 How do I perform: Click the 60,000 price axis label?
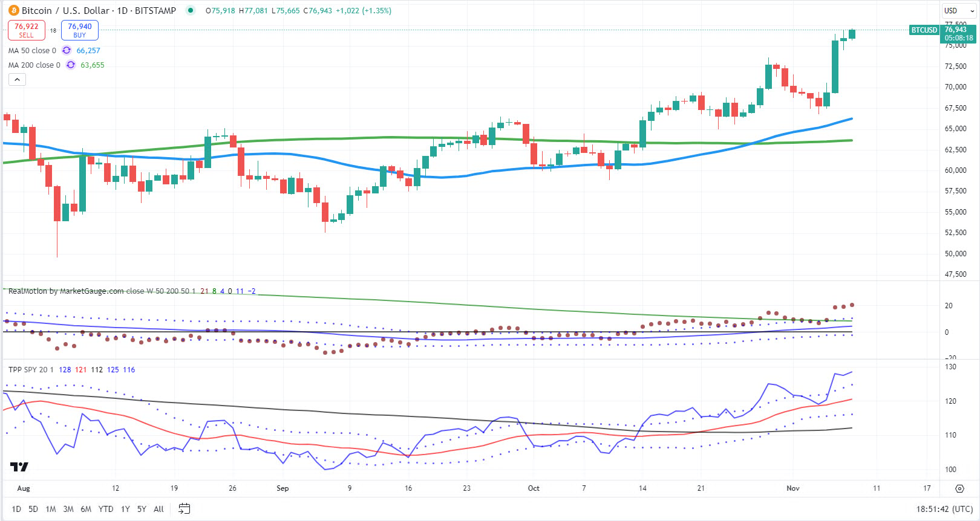[956, 170]
